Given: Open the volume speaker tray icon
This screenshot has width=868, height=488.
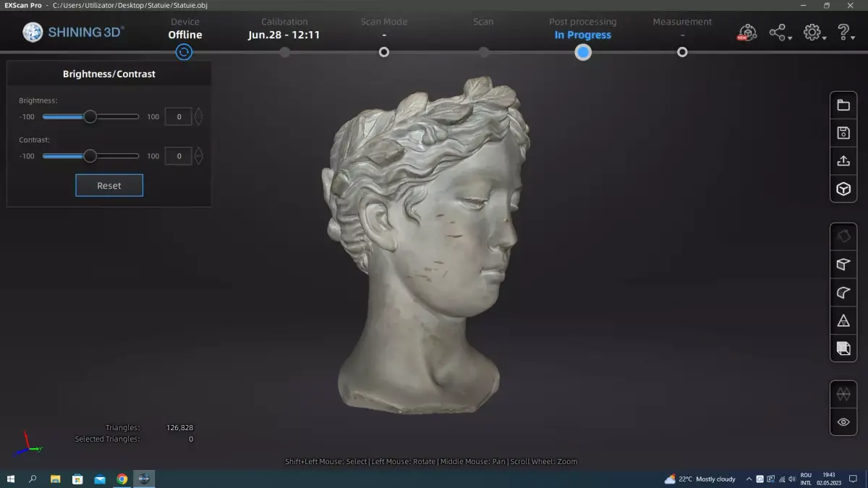Looking at the screenshot, I should click(x=793, y=479).
